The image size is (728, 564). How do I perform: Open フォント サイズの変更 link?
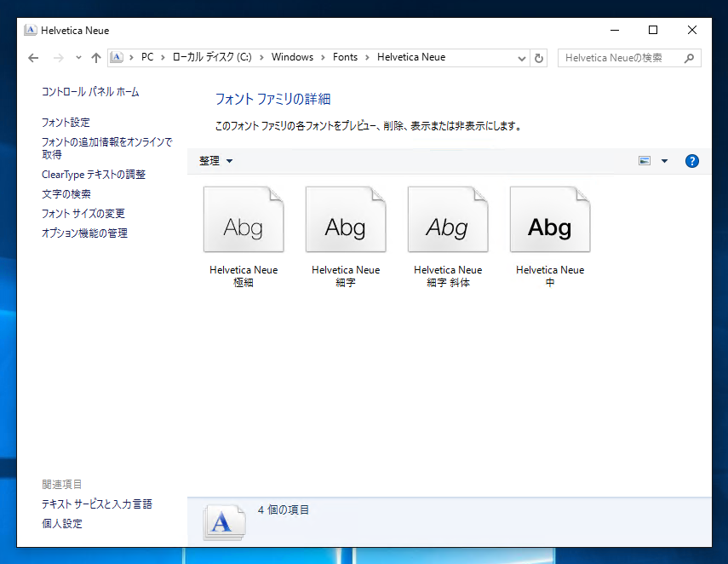[83, 214]
